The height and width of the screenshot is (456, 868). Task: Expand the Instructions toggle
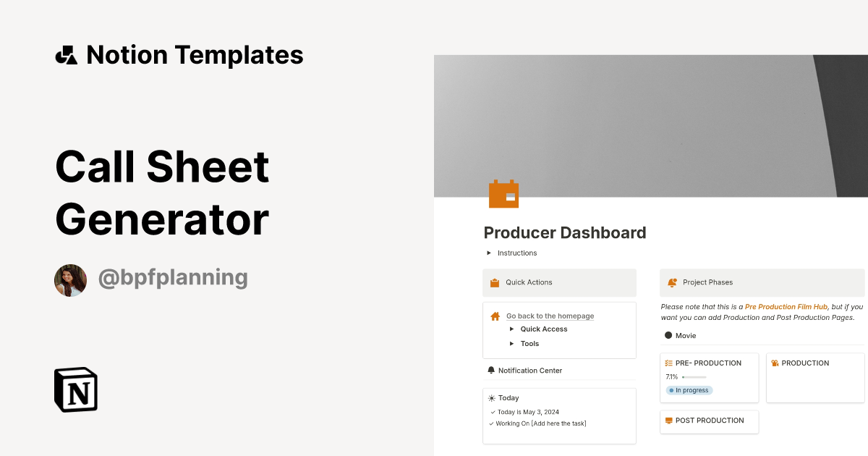[489, 253]
